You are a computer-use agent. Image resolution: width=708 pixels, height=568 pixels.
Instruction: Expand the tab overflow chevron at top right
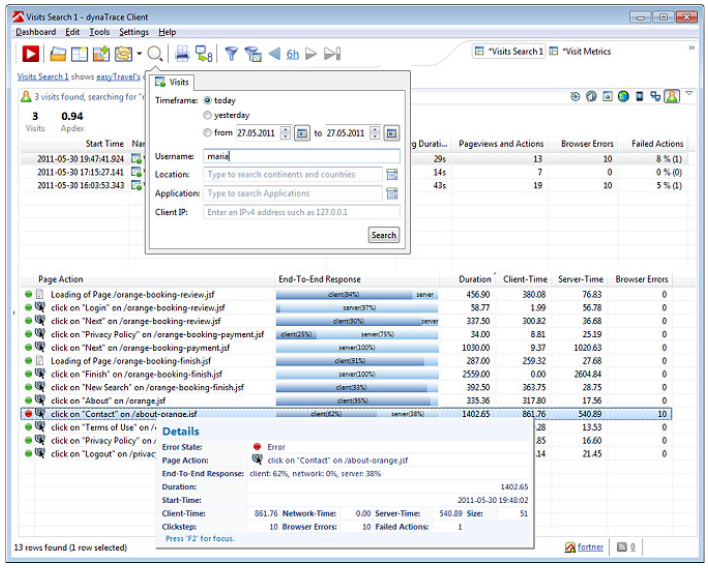tap(691, 47)
